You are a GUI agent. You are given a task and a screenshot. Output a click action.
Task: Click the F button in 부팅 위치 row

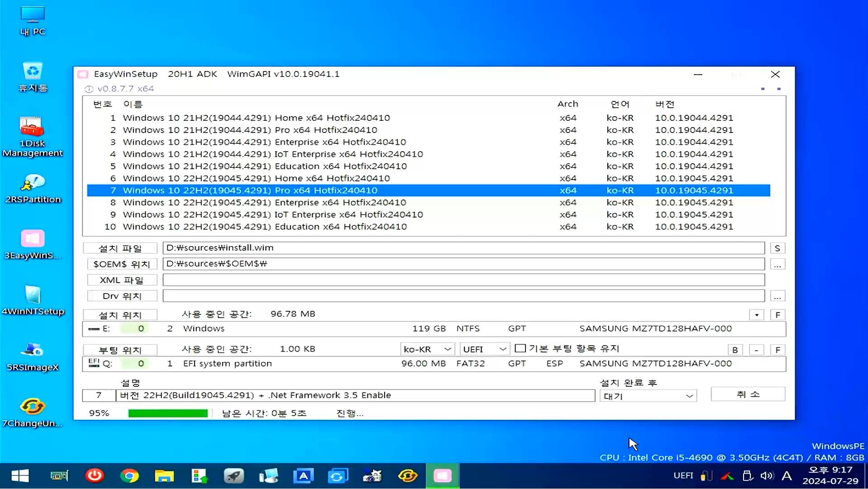click(x=777, y=350)
